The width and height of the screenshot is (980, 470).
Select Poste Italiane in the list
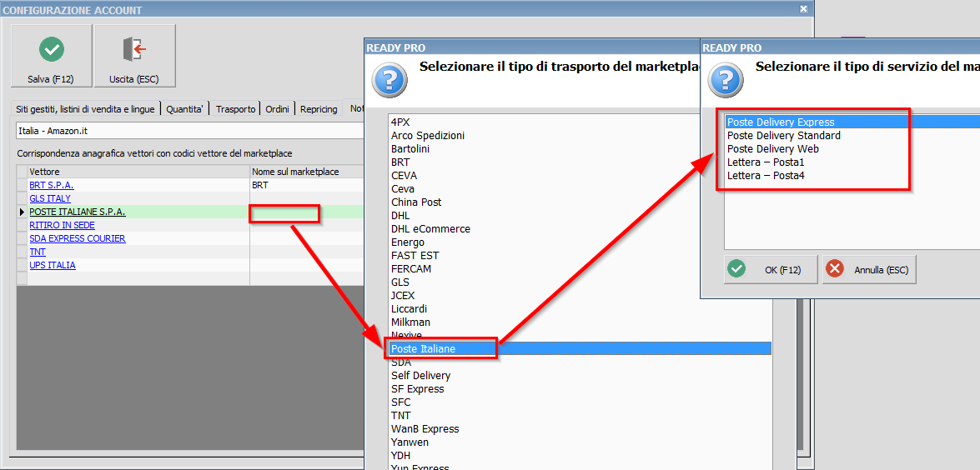[x=580, y=349]
